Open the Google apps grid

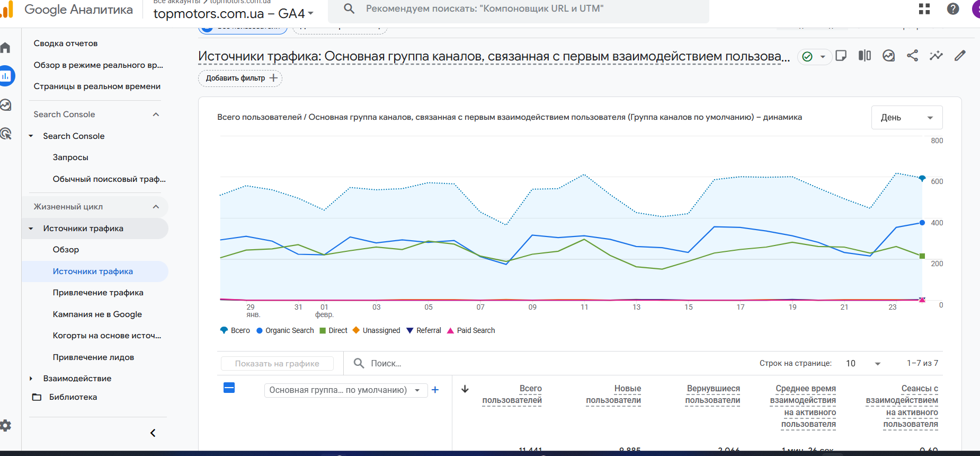pos(924,9)
